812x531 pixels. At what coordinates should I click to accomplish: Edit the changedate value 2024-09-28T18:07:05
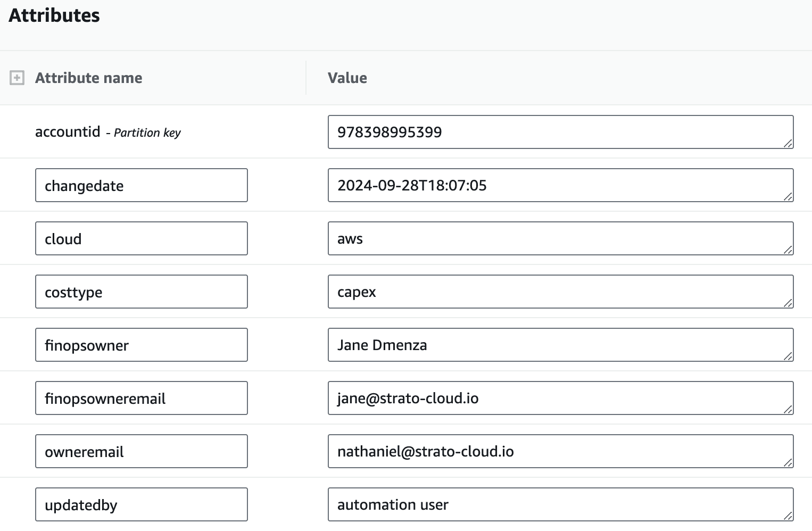(x=561, y=185)
